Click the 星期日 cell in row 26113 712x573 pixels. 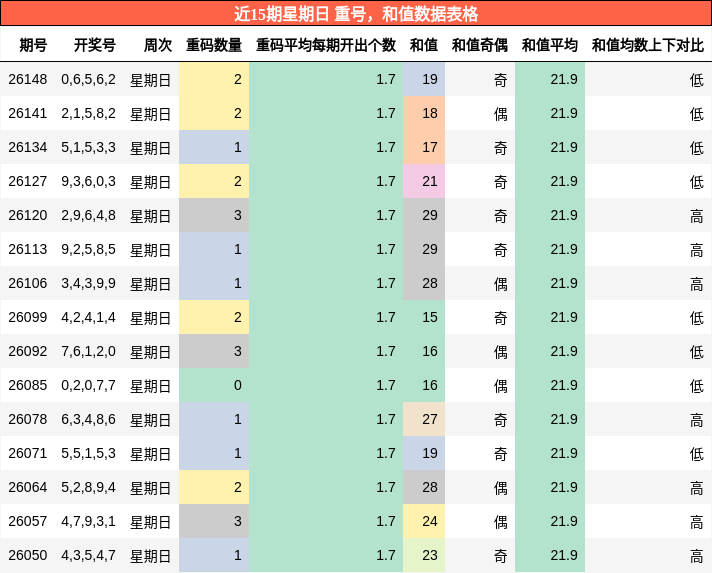[150, 250]
